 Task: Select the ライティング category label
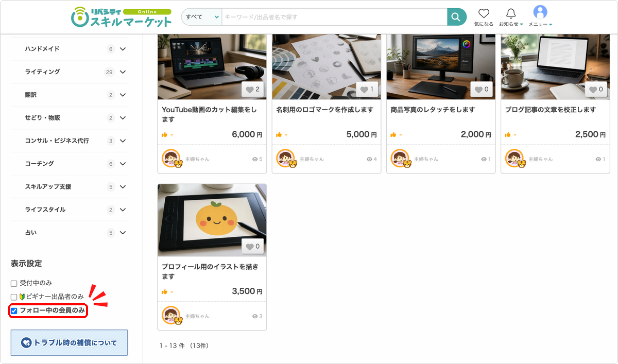[x=42, y=72]
